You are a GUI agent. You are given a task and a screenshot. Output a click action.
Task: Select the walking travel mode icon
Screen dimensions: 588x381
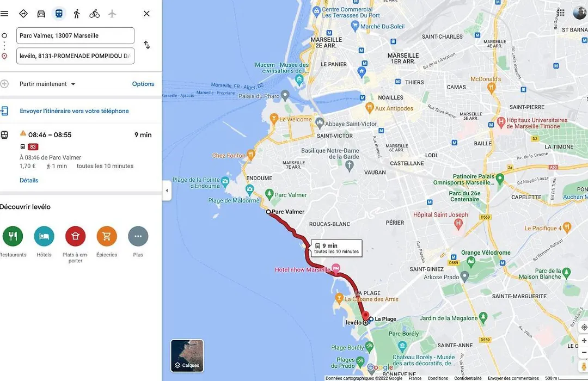pyautogui.click(x=77, y=14)
